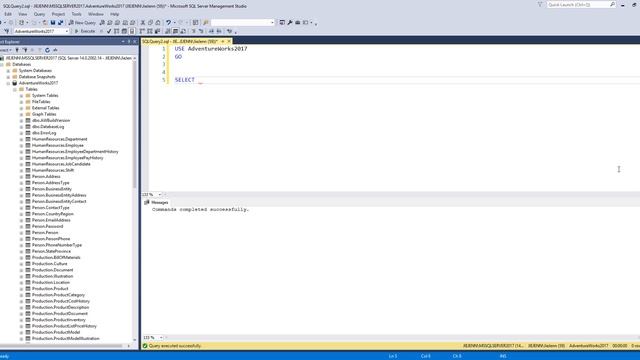Click the Save icon in the toolbar
The image size is (640, 360).
pyautogui.click(x=53, y=22)
